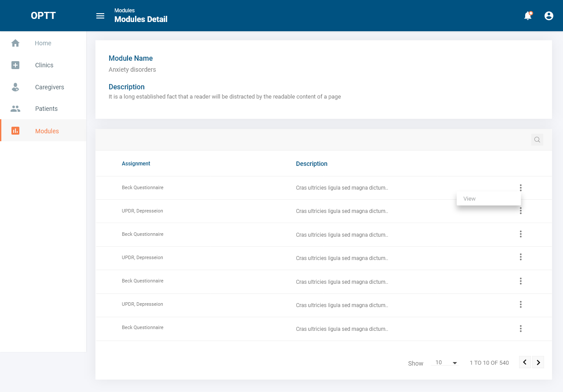Click the Caregivers person icon
Viewport: 563px width, 392px height.
pos(15,87)
